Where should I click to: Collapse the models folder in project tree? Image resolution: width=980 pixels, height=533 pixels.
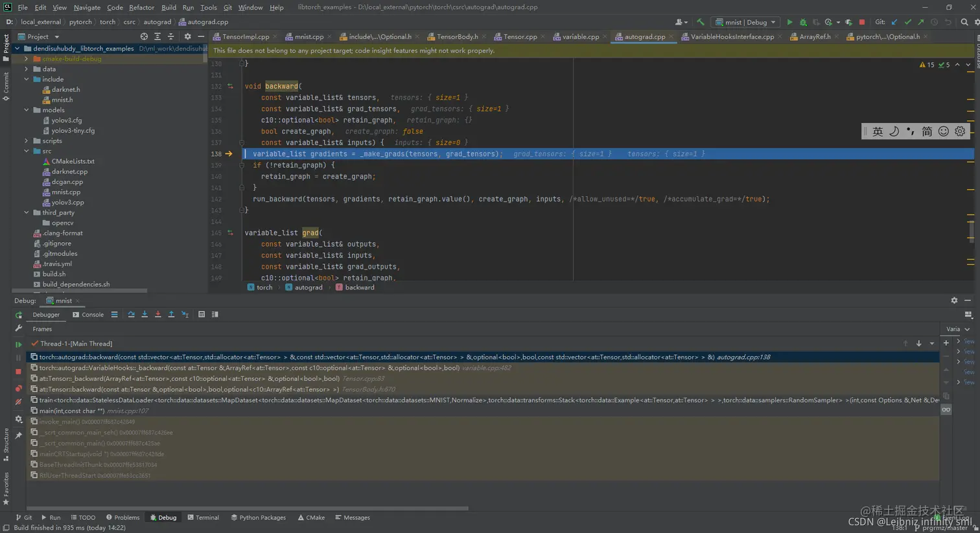pyautogui.click(x=27, y=110)
